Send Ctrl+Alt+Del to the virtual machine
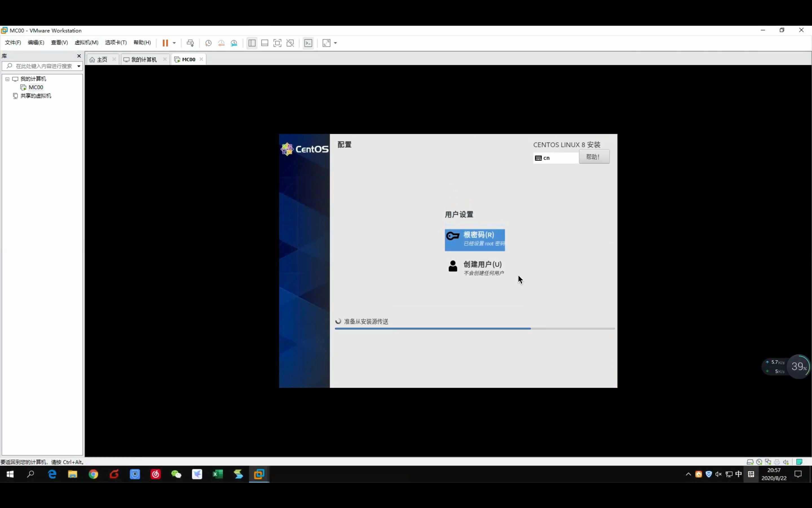812x508 pixels. click(190, 43)
